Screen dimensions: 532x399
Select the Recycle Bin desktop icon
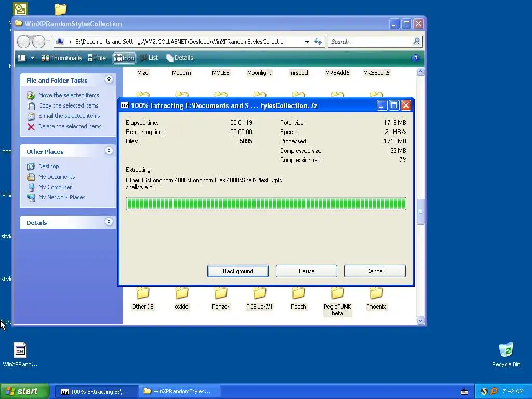506,354
